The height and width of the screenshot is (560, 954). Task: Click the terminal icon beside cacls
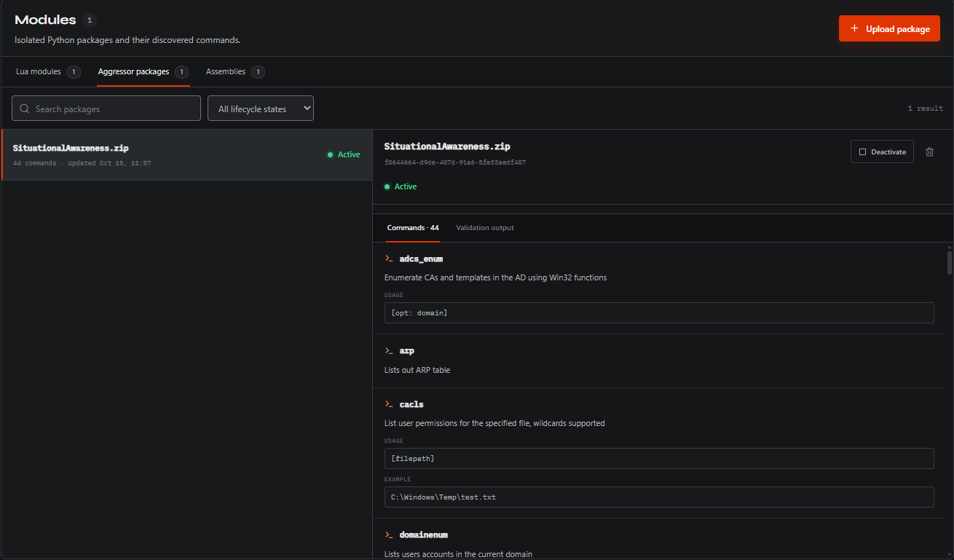(x=389, y=404)
